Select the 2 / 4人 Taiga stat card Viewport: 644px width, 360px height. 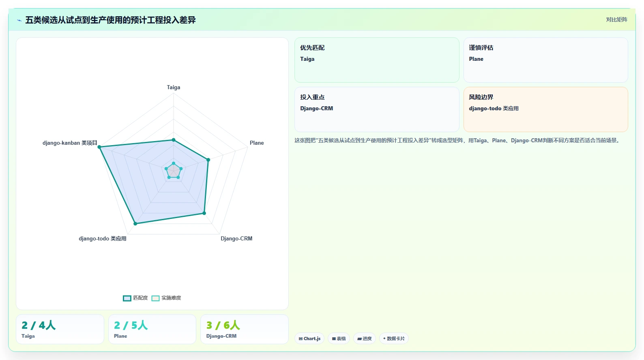pos(60,329)
